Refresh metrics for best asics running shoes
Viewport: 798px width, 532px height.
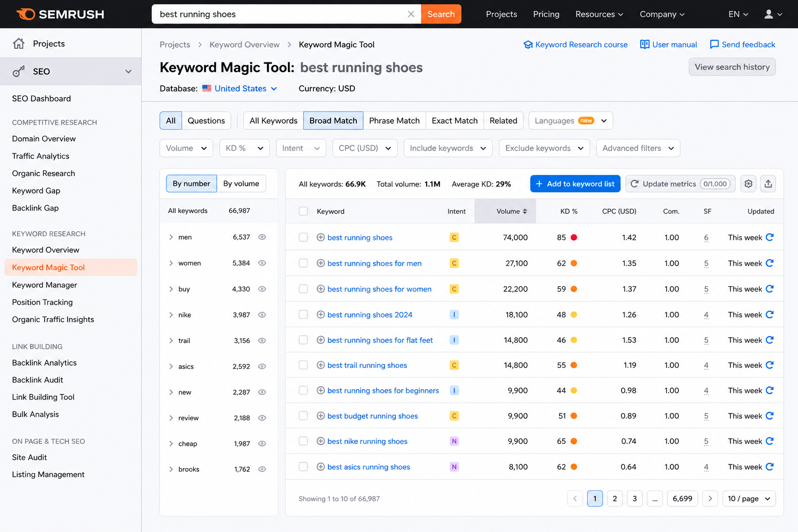pyautogui.click(x=770, y=467)
